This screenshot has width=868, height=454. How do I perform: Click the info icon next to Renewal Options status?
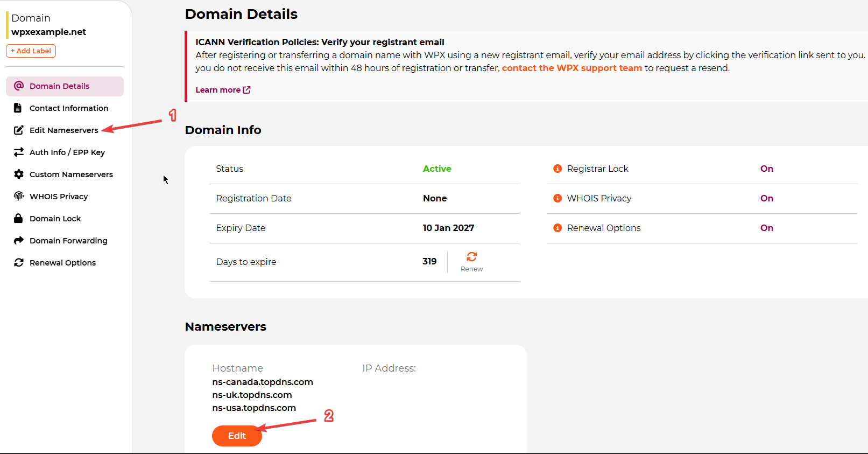tap(558, 228)
